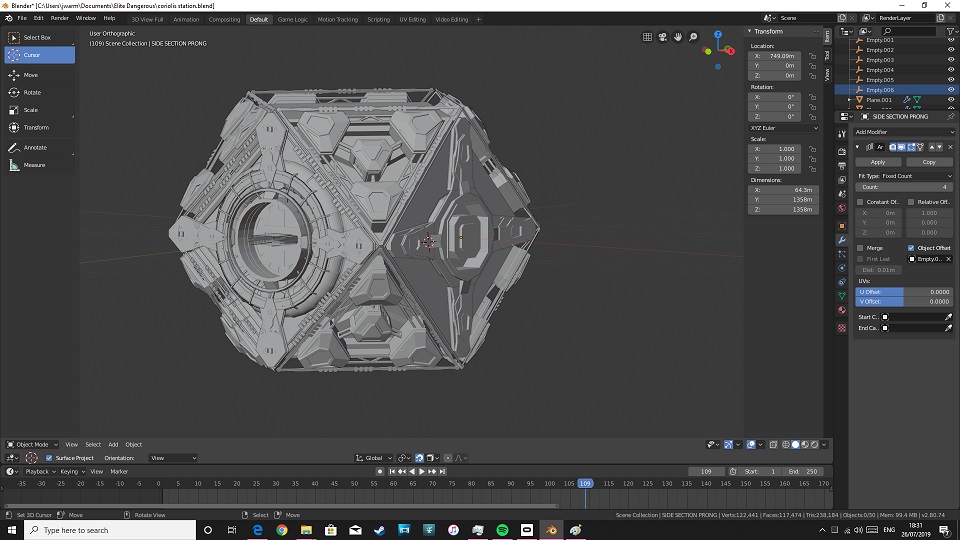Open the timeline Playback menu button

click(40, 471)
